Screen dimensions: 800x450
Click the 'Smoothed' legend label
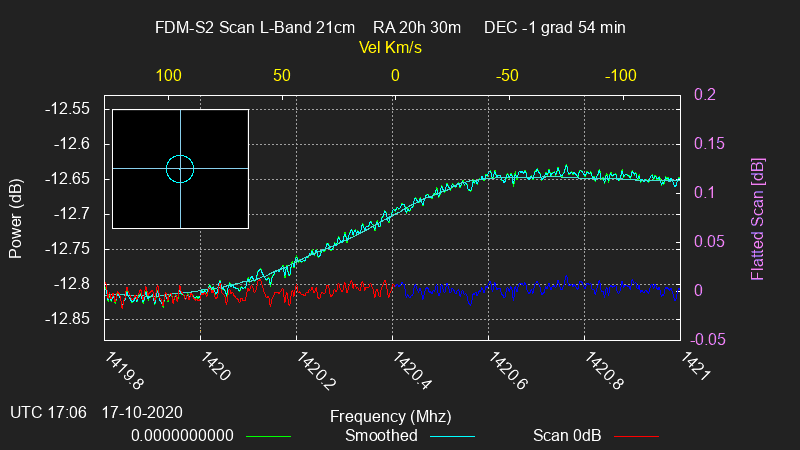point(381,436)
